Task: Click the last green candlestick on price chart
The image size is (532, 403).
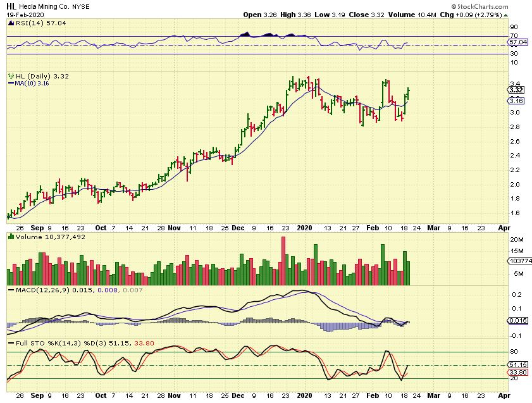Action: click(x=408, y=94)
